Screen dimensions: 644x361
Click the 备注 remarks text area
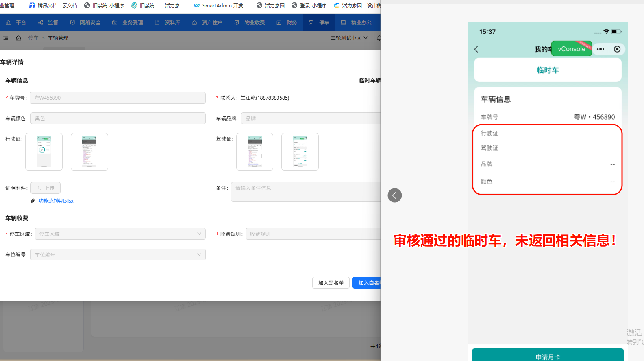point(306,192)
